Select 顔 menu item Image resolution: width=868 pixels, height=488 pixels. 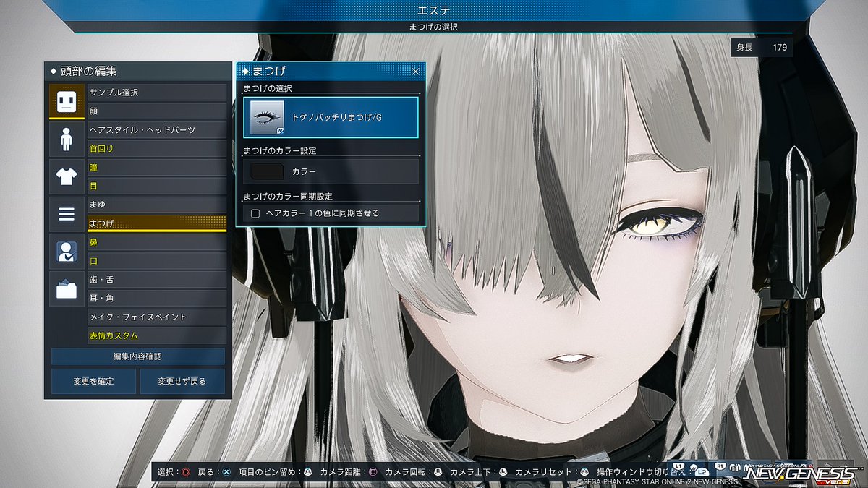157,111
